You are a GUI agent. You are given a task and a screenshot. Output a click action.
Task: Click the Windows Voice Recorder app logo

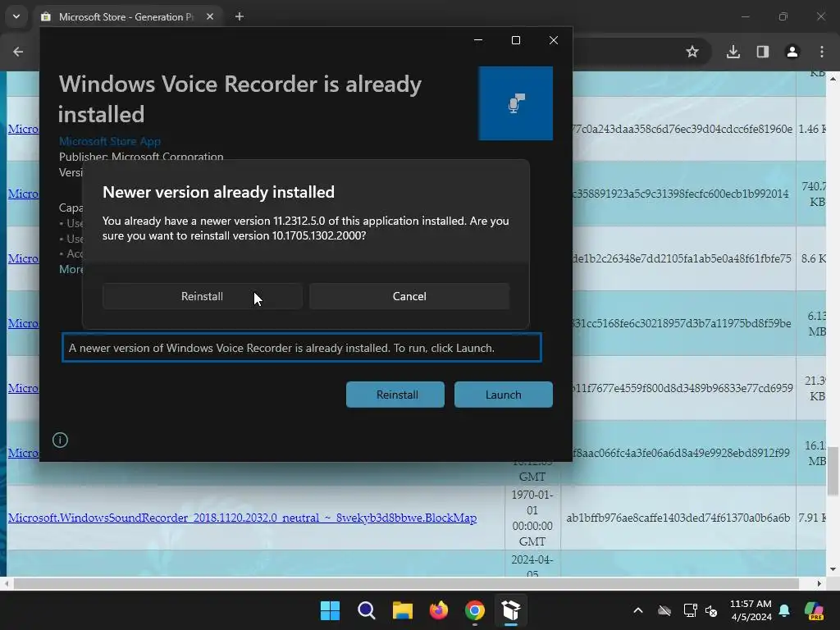(515, 103)
